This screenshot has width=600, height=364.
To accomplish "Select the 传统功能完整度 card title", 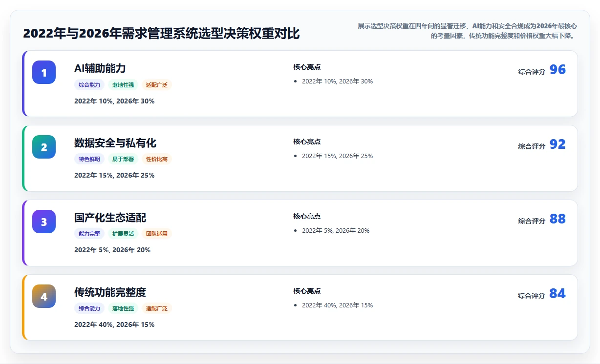I will click(x=110, y=292).
